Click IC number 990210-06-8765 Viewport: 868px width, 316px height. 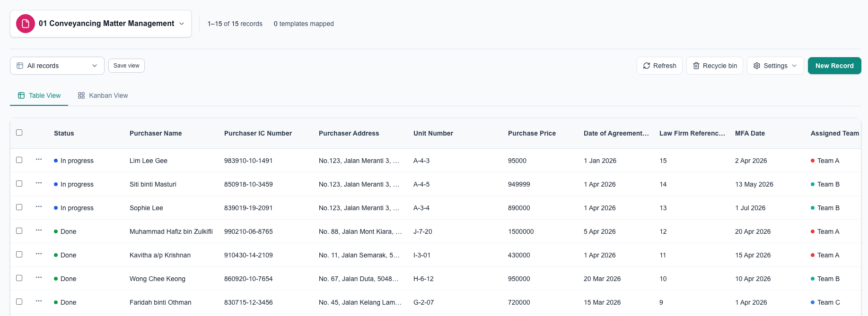coord(248,231)
